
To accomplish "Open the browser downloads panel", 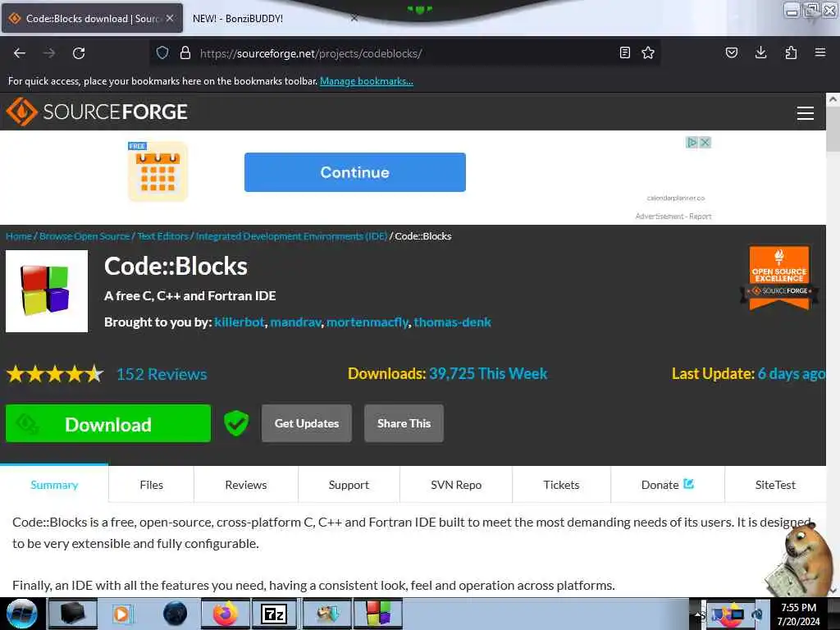I will [760, 52].
